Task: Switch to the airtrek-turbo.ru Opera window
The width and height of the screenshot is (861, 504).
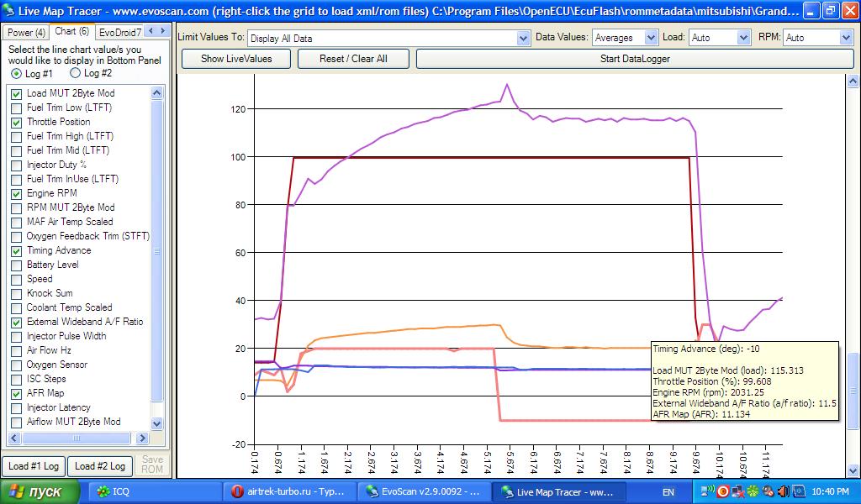Action: [x=289, y=491]
